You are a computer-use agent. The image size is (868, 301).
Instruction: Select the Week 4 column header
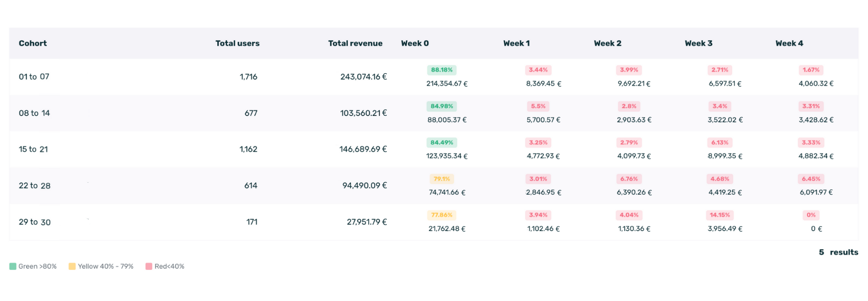coord(789,43)
